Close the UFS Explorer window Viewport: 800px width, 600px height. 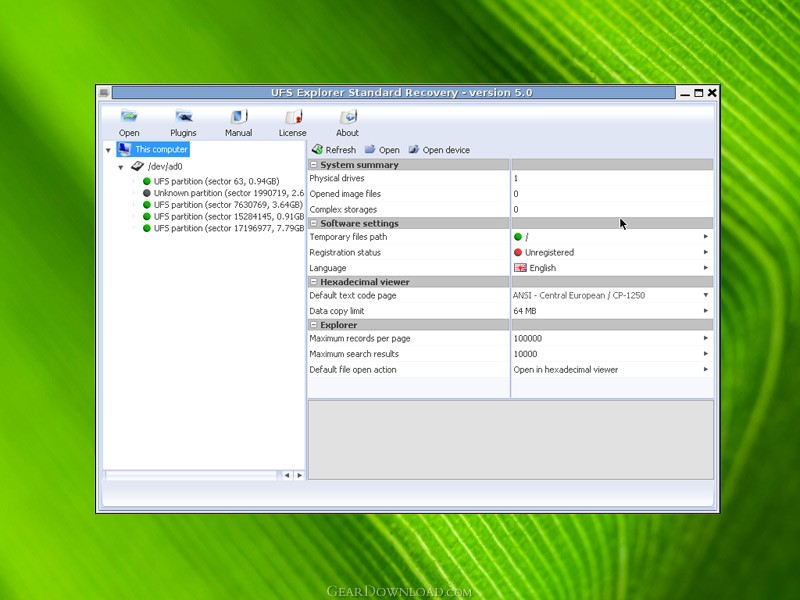(712, 93)
